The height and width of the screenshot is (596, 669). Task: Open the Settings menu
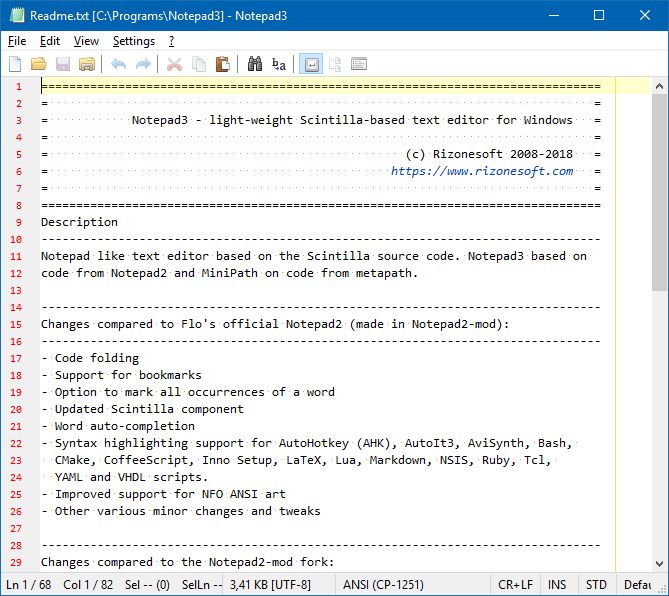pyautogui.click(x=134, y=41)
